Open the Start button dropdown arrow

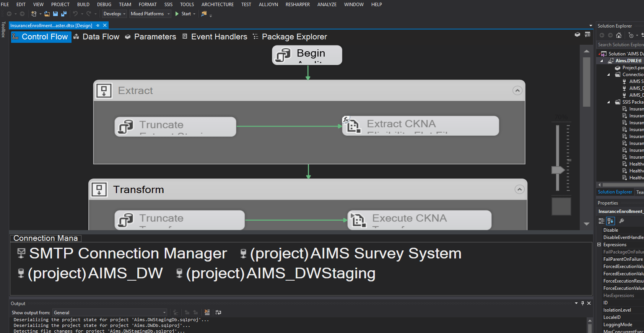coord(194,14)
